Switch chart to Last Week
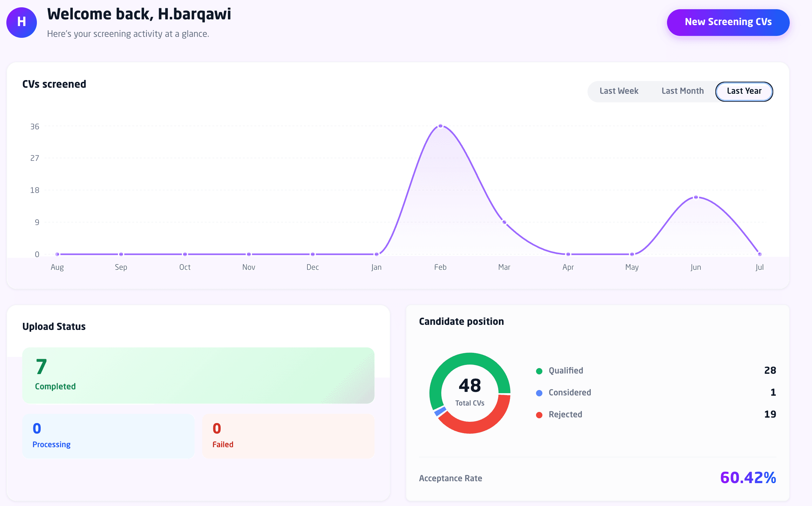The image size is (812, 506). 619,91
